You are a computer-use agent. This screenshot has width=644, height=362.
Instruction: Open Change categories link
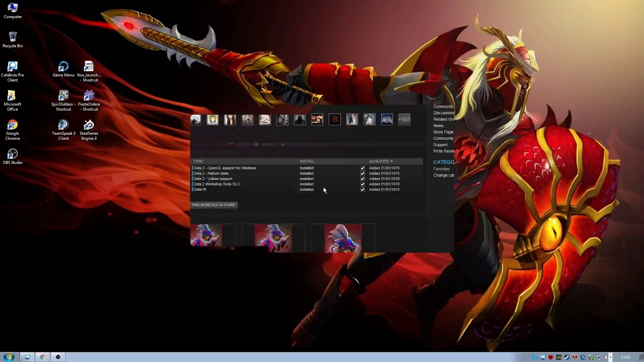tap(444, 175)
